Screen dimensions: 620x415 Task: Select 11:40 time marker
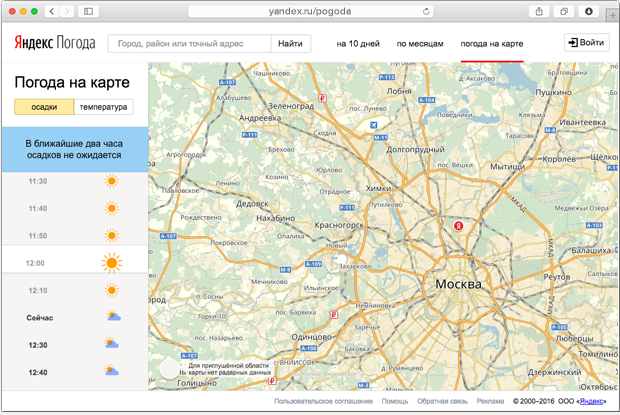[x=38, y=209]
